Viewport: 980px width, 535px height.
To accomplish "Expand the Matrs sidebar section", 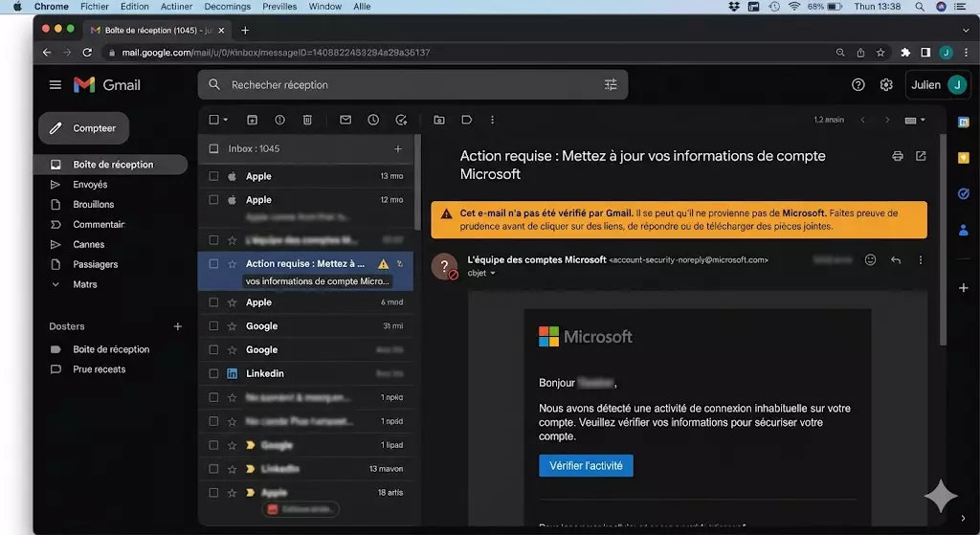I will [x=56, y=284].
